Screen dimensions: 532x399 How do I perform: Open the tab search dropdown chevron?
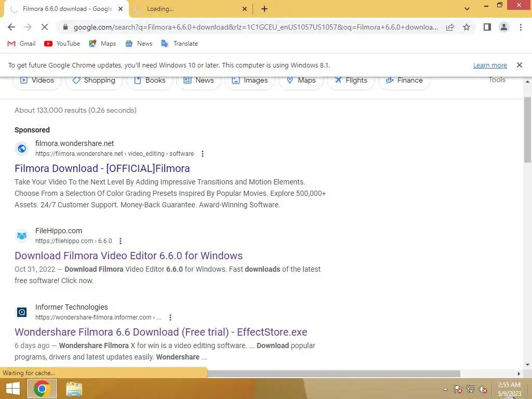click(x=467, y=9)
